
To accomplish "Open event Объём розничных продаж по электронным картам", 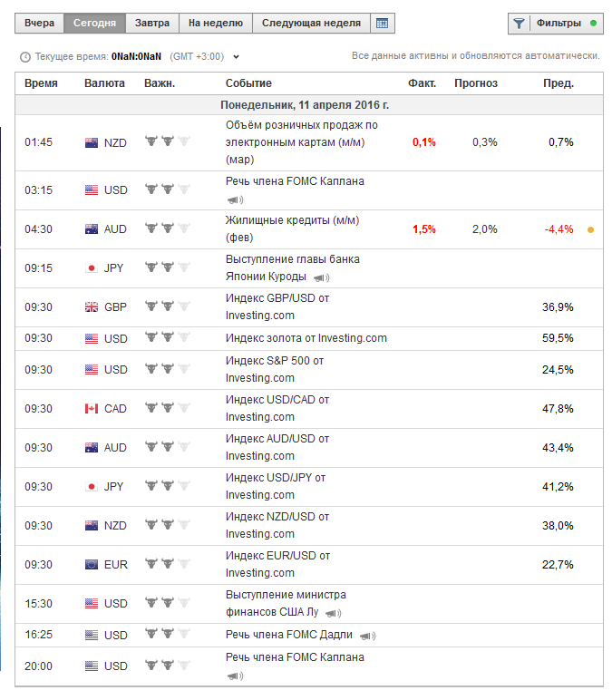I will point(301,142).
